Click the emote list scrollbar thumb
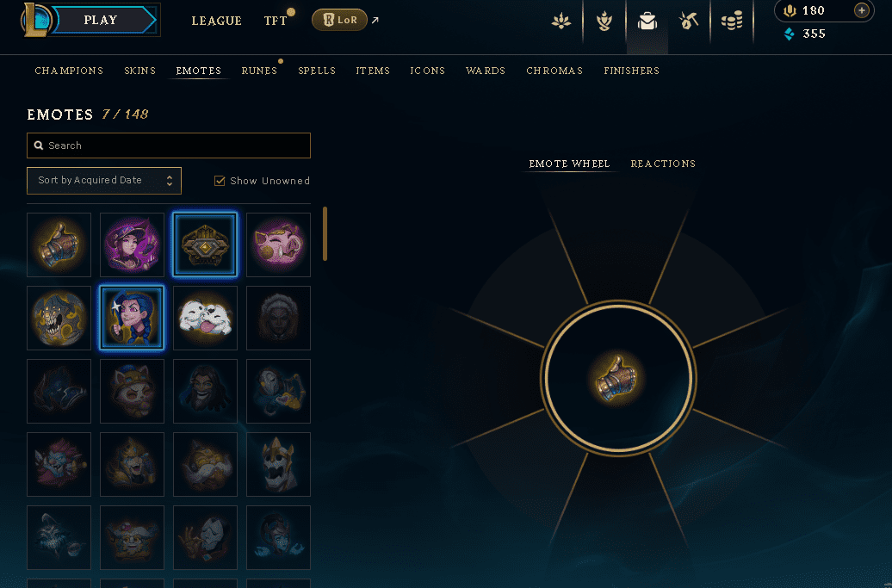Viewport: 892px width, 588px height. 325,233
